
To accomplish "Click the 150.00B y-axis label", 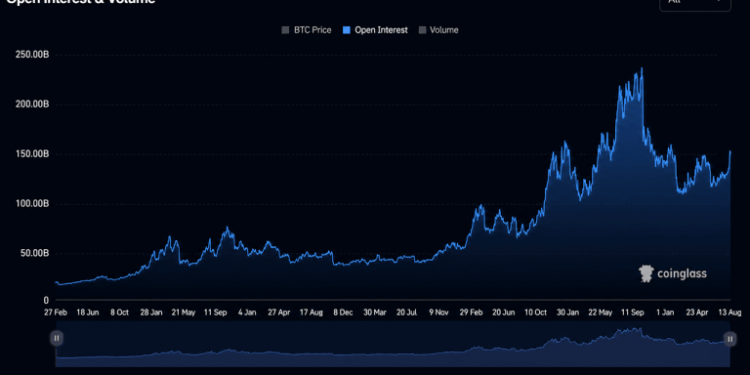I will click(32, 154).
